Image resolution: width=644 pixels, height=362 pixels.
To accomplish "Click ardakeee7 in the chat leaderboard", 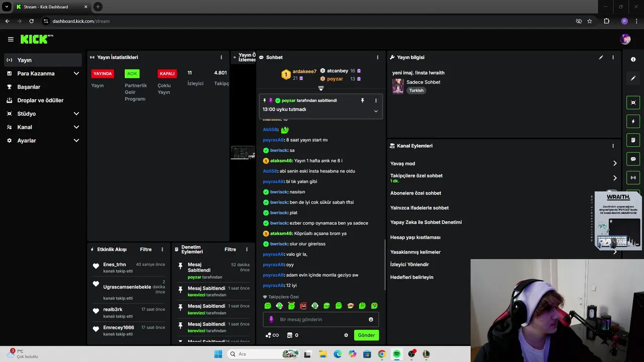I will coord(304,71).
